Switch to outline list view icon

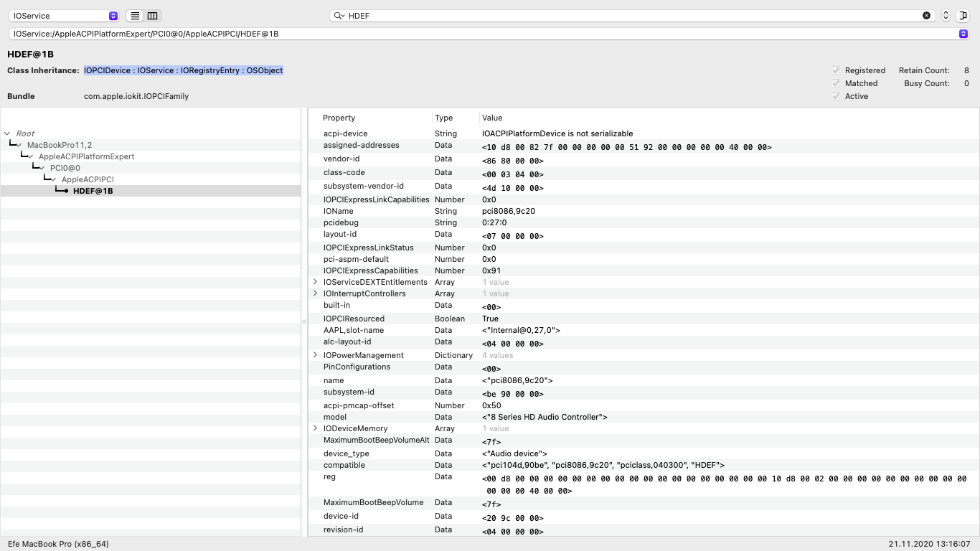point(135,16)
